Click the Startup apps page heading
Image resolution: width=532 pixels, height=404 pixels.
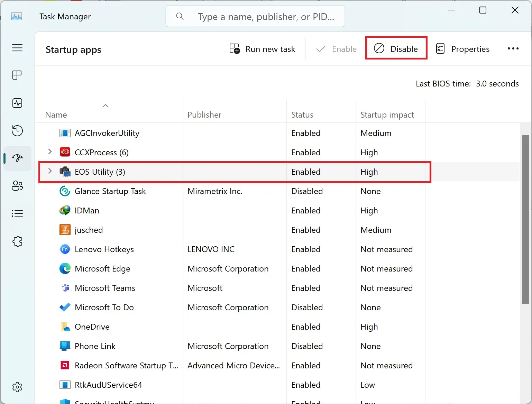[73, 50]
